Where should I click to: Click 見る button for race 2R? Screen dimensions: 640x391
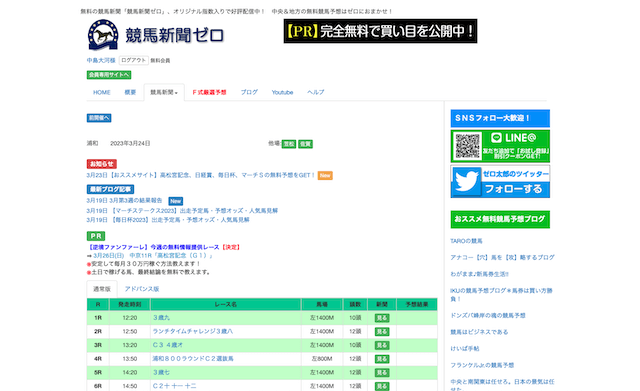(x=382, y=331)
